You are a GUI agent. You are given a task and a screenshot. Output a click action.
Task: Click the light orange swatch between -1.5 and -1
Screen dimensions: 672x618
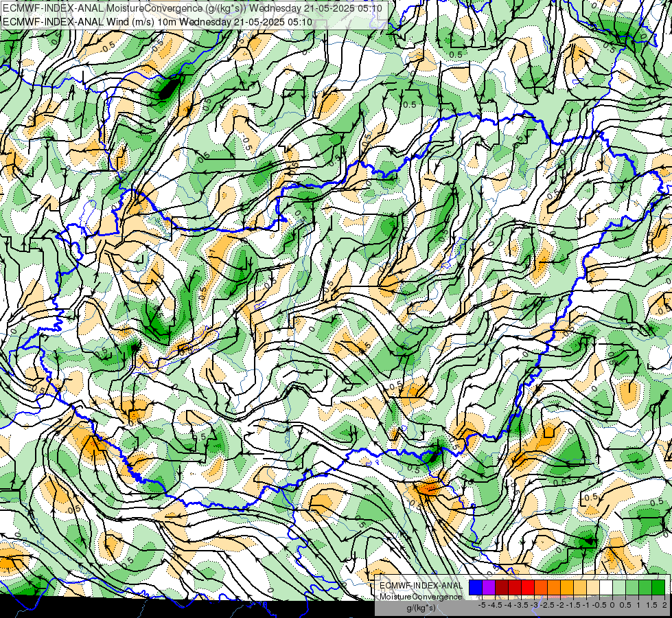(580, 588)
